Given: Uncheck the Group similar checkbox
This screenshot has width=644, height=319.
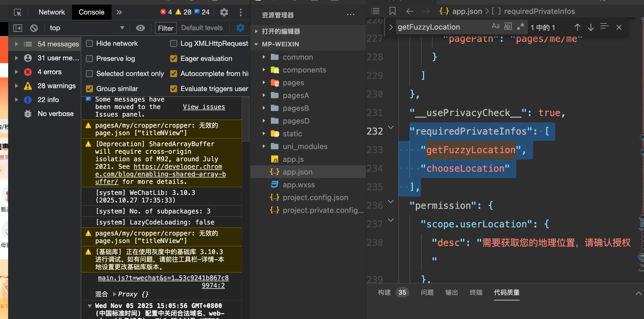Looking at the screenshot, I should [x=90, y=89].
